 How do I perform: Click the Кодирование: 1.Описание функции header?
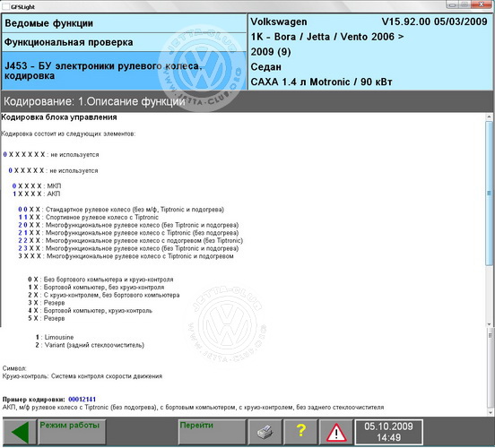pyautogui.click(x=94, y=101)
